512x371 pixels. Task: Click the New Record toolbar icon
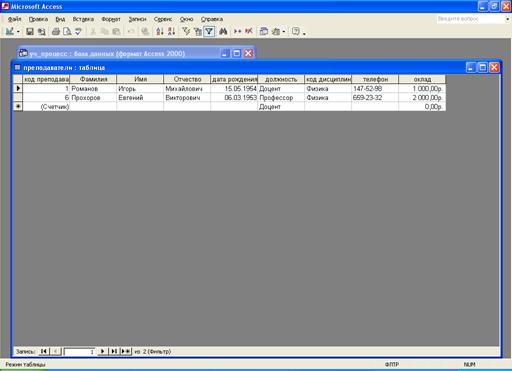coord(237,32)
